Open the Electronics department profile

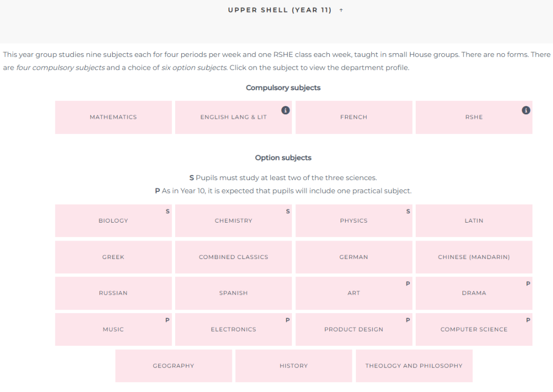233,329
